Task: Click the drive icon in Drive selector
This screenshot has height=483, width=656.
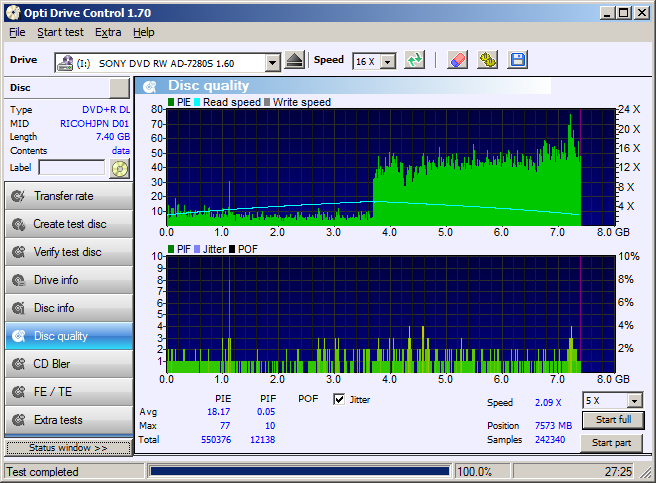Action: click(x=65, y=63)
